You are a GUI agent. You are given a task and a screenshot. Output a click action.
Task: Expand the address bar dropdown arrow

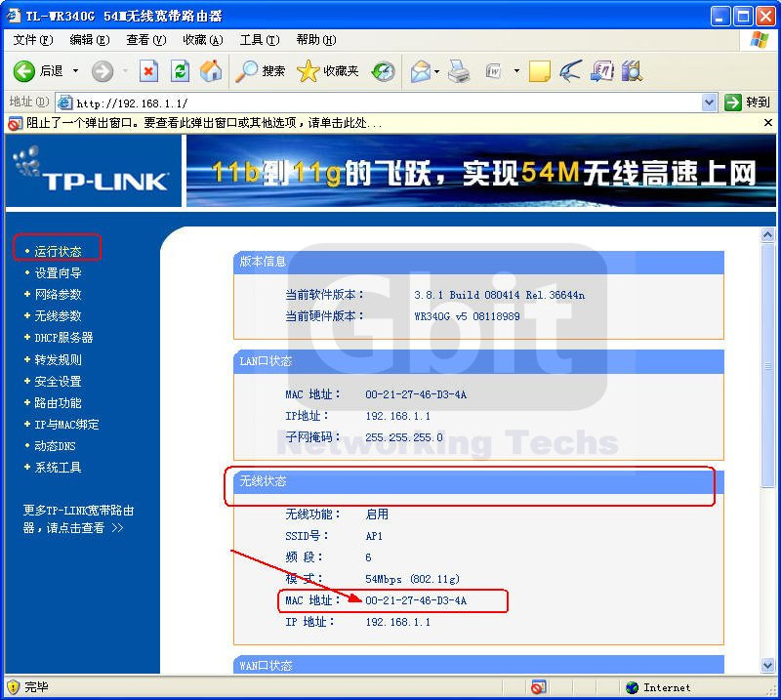(x=709, y=103)
